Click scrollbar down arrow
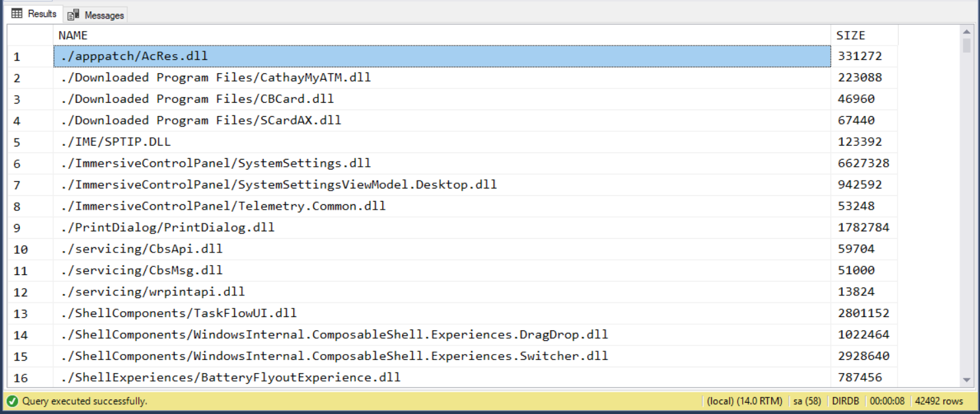 pyautogui.click(x=966, y=380)
